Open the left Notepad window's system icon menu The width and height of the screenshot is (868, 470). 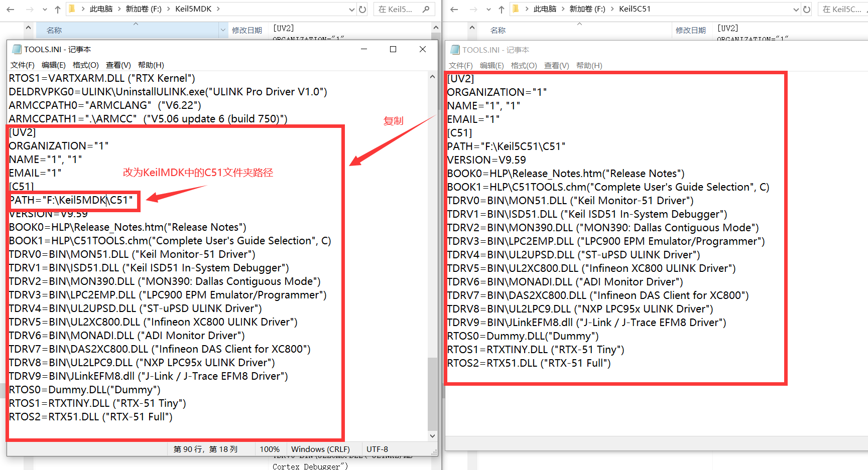point(17,49)
